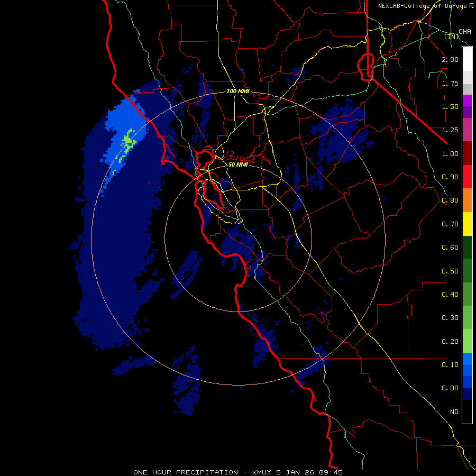The image size is (476, 476).
Task: Click the 'KMUX' radar site identifier
Action: pos(262,472)
